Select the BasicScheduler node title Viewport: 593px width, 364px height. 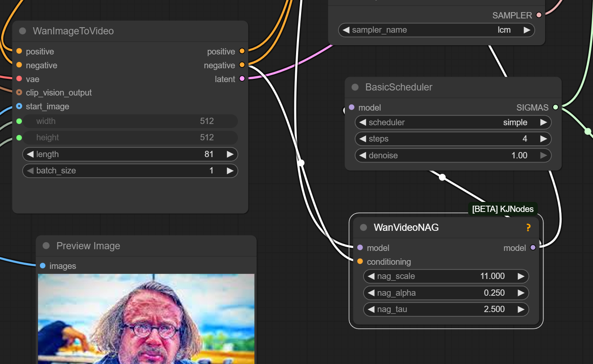399,87
